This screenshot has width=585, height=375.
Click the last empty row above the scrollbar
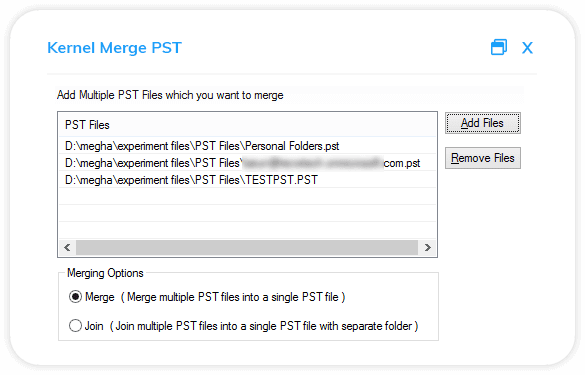247,230
